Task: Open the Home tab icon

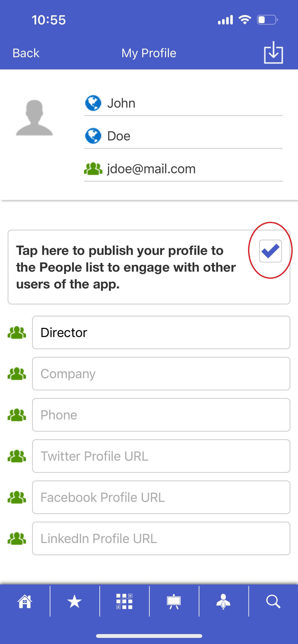Action: (x=25, y=601)
